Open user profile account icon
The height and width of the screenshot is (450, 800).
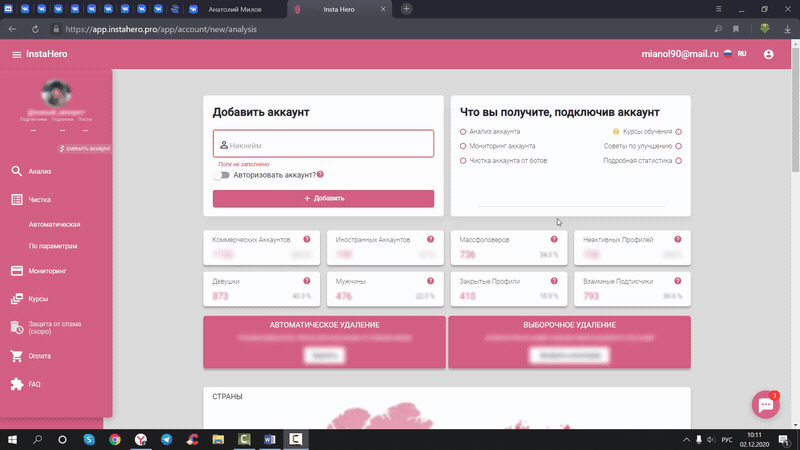coord(768,54)
